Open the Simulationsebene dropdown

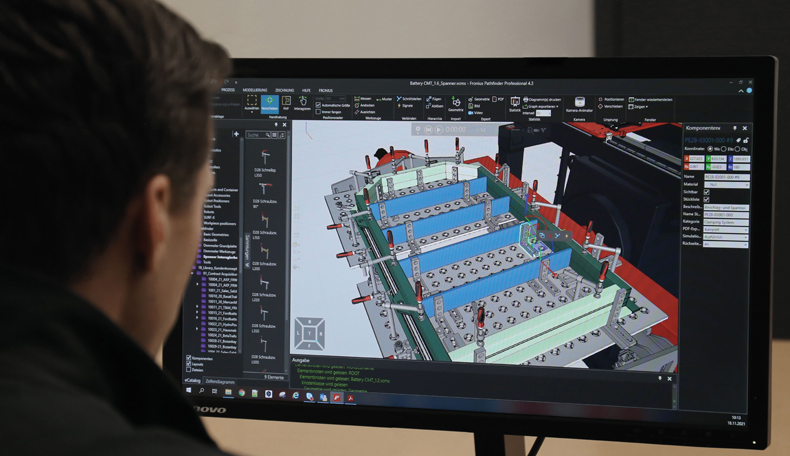[726, 237]
